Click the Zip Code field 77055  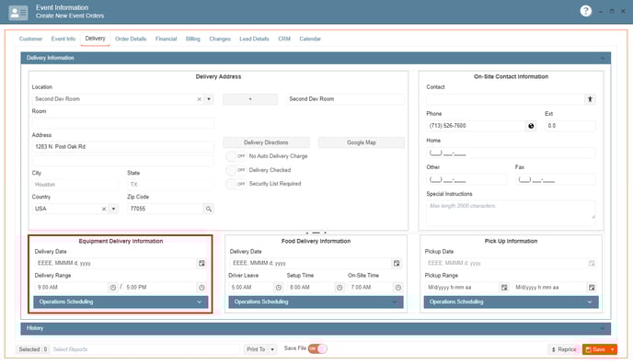[x=166, y=209]
